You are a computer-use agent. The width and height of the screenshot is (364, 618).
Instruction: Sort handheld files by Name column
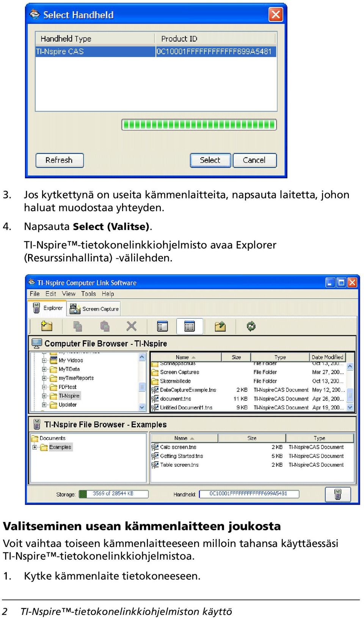184,438
